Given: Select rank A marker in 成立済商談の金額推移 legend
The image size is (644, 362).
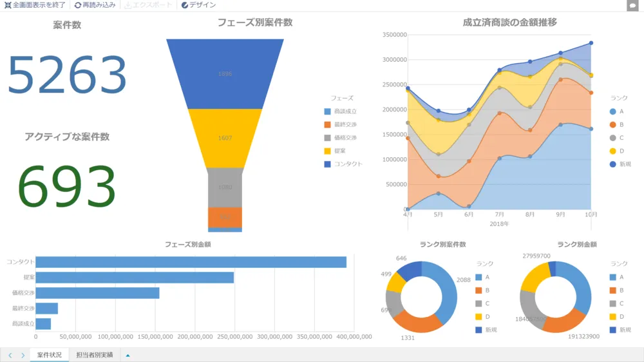Looking at the screenshot, I should point(613,111).
